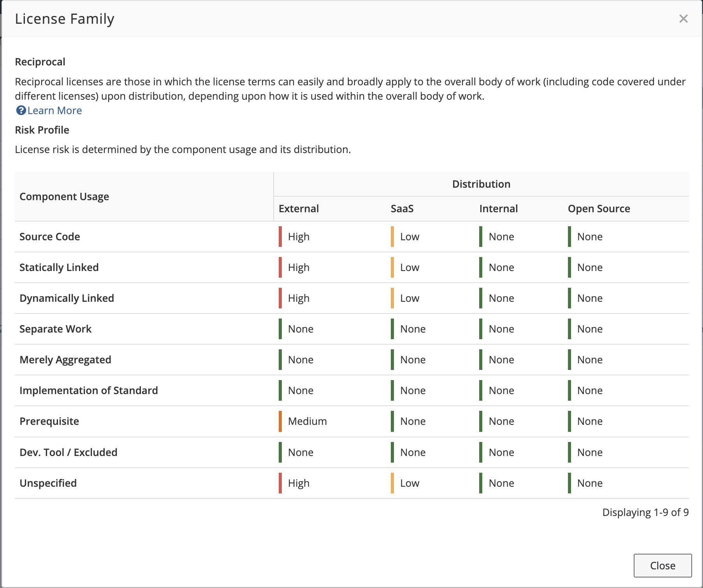The height and width of the screenshot is (588, 703).
Task: Click the Low SaaS value for Unspecified
Action: tap(409, 483)
